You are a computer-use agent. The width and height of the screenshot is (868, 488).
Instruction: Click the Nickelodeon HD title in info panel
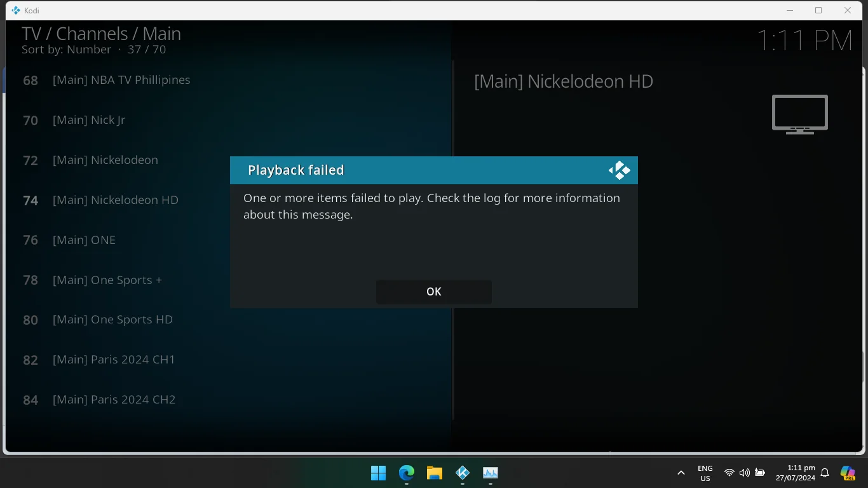564,81
